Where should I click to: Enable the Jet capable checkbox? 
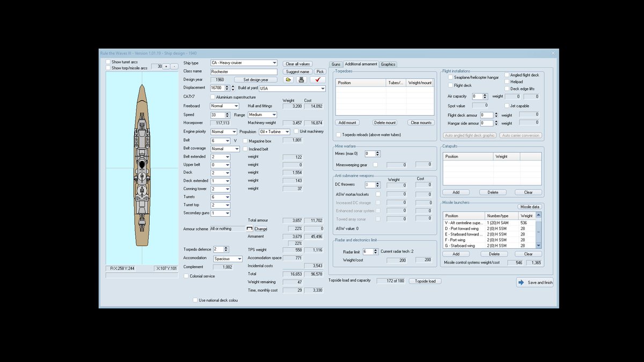pos(506,106)
